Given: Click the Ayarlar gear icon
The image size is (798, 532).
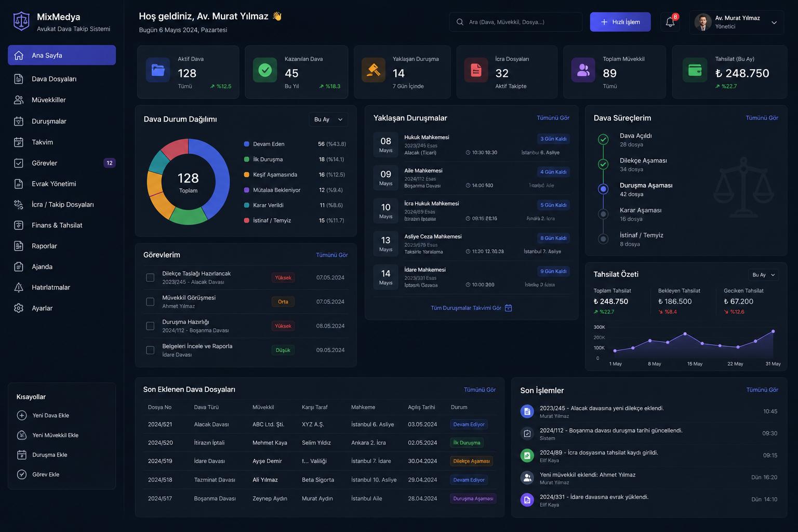Looking at the screenshot, I should [x=19, y=308].
